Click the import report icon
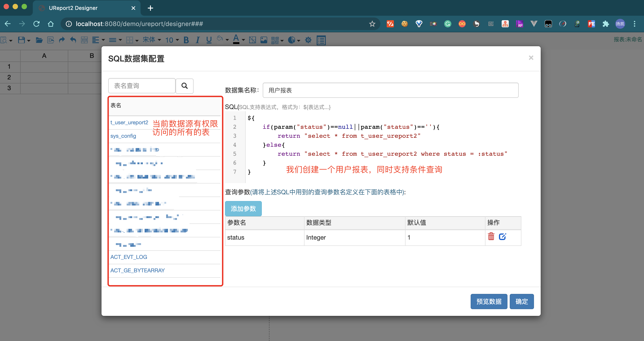 pos(51,40)
